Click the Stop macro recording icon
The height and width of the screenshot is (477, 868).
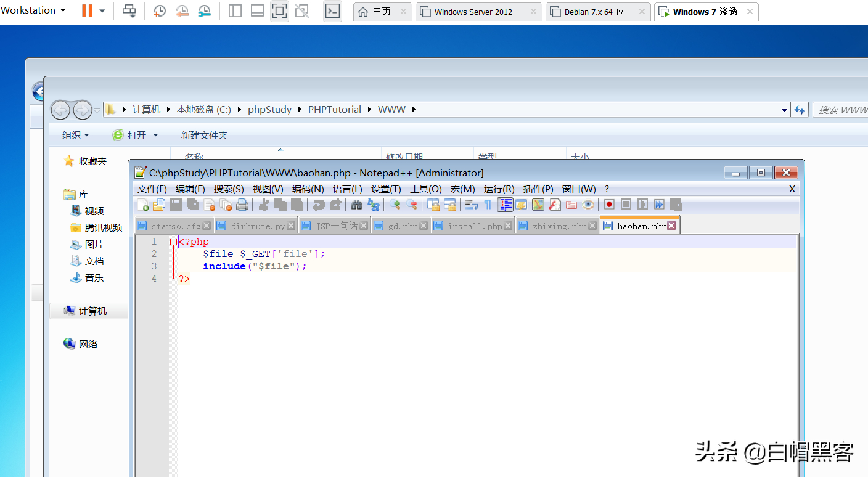(x=626, y=205)
